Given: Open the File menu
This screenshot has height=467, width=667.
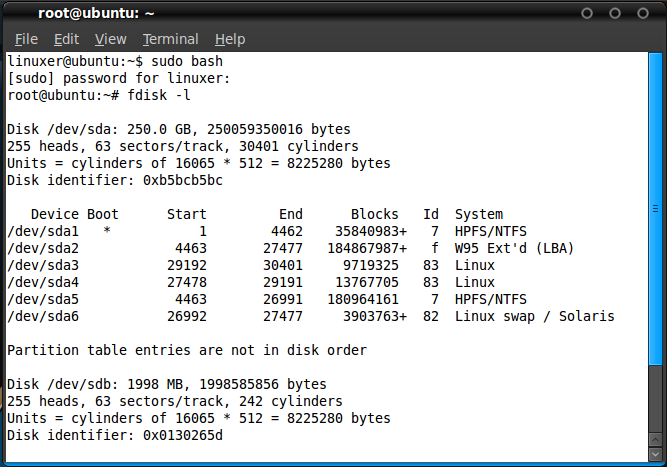Looking at the screenshot, I should click(26, 39).
